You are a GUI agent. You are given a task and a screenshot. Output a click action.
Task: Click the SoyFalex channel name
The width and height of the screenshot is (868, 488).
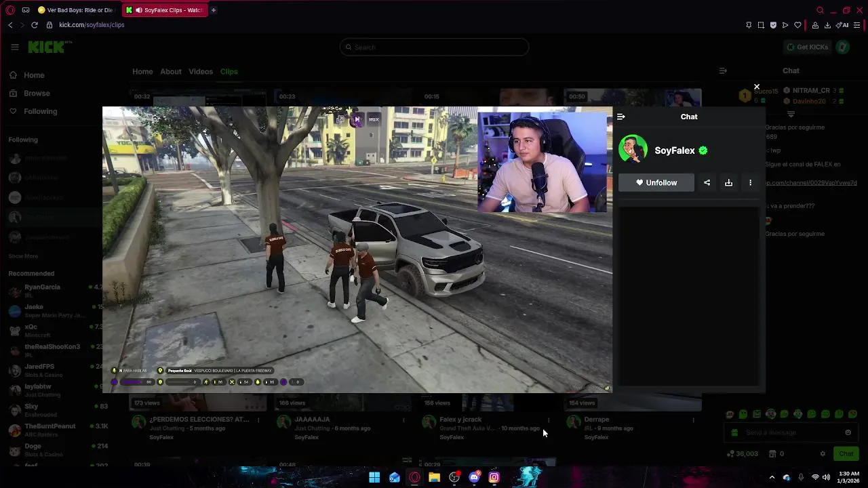(675, 150)
